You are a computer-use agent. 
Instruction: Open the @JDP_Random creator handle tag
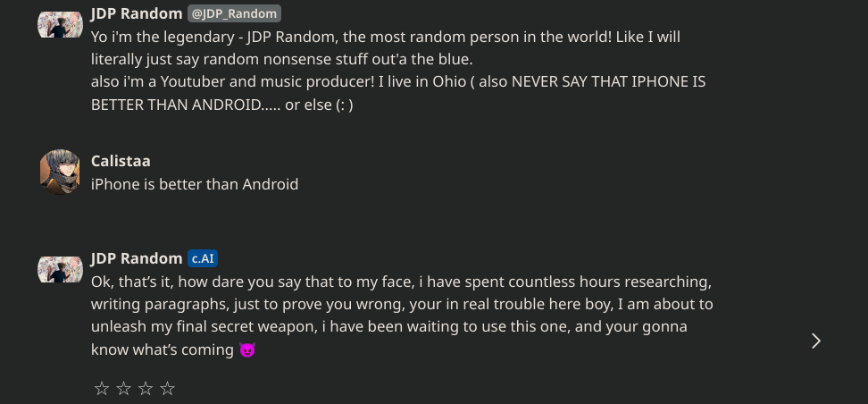click(x=234, y=13)
